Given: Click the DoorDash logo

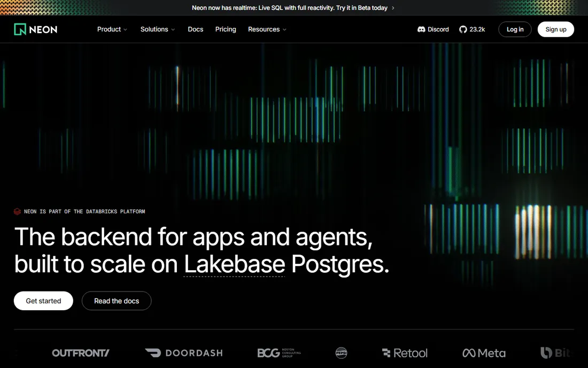Looking at the screenshot, I should (x=184, y=353).
